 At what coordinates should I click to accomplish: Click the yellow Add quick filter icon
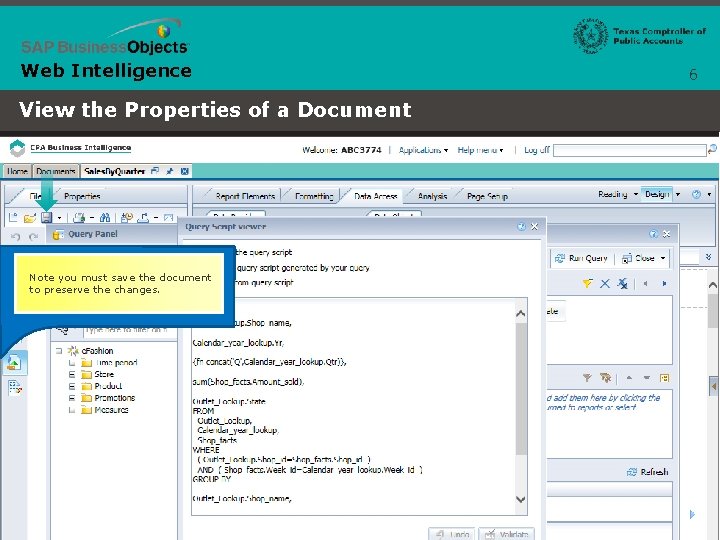pos(587,283)
